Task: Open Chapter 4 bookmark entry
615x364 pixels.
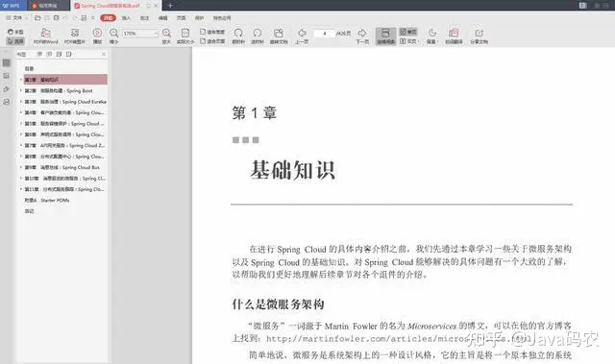Action: (x=64, y=112)
